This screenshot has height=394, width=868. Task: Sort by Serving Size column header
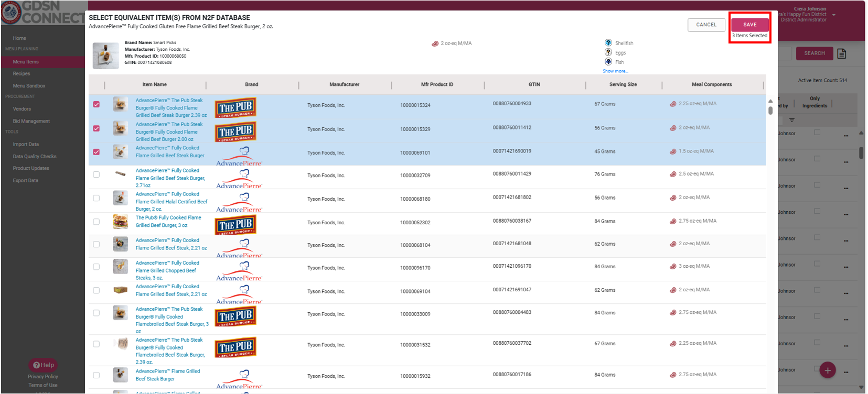click(623, 84)
